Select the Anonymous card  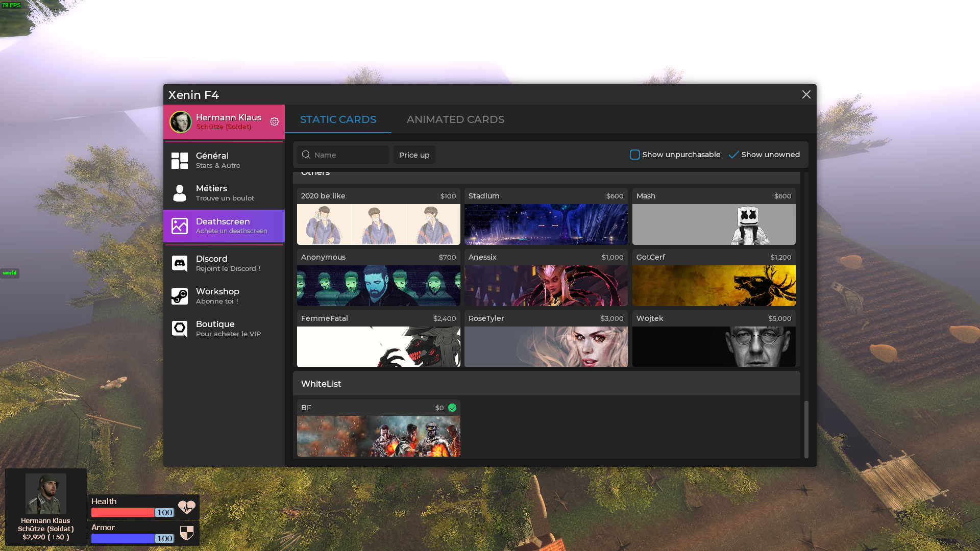(x=379, y=278)
